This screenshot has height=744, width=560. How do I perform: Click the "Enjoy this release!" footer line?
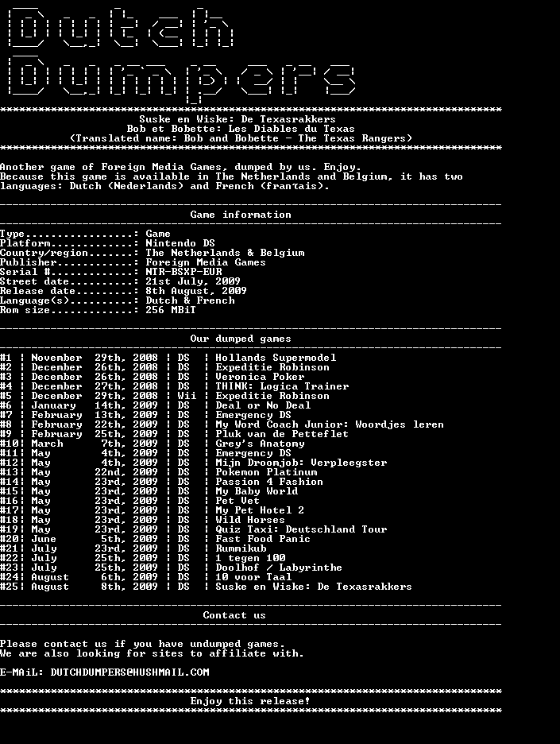click(x=250, y=701)
